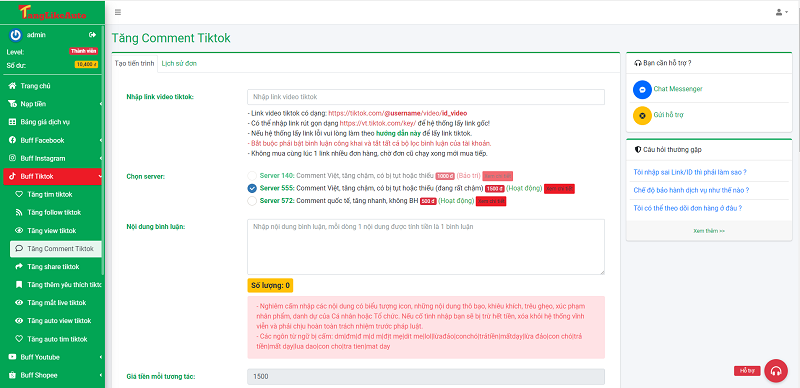800x388 pixels.
Task: Open Tăng Comment Tiktok menu item
Action: click(x=56, y=249)
